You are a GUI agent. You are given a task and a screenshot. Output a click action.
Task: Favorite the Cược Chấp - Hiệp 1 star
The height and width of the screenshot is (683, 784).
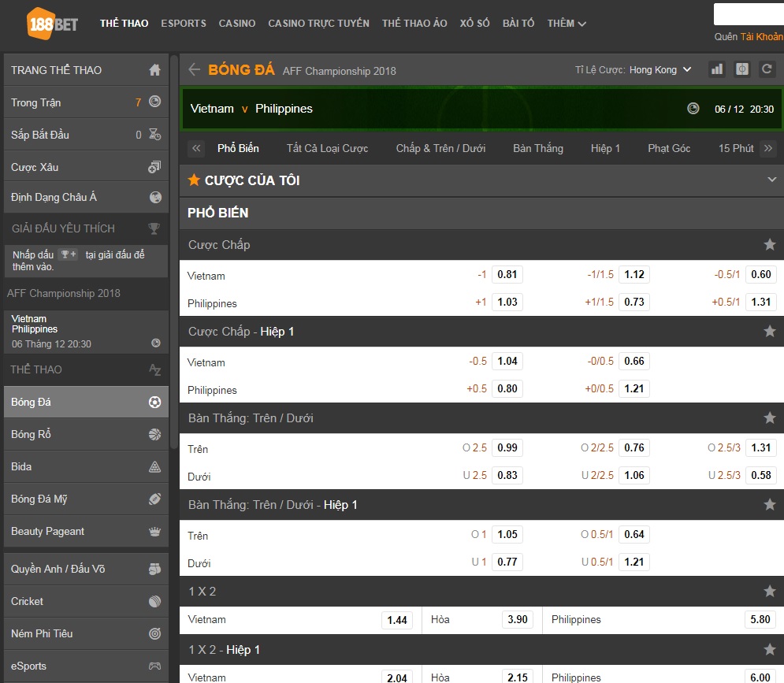770,331
